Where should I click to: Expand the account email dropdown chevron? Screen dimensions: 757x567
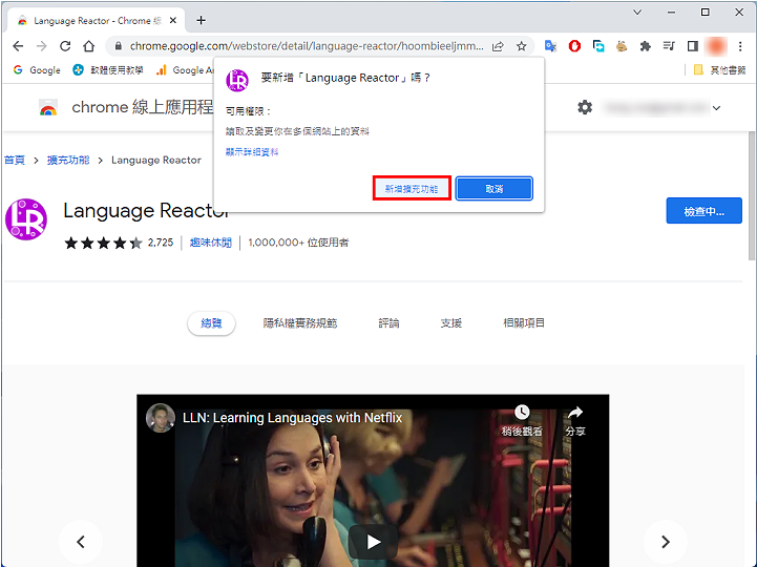[716, 108]
